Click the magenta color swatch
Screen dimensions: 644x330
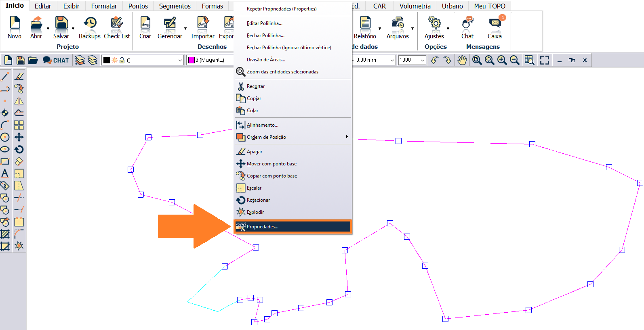[192, 60]
